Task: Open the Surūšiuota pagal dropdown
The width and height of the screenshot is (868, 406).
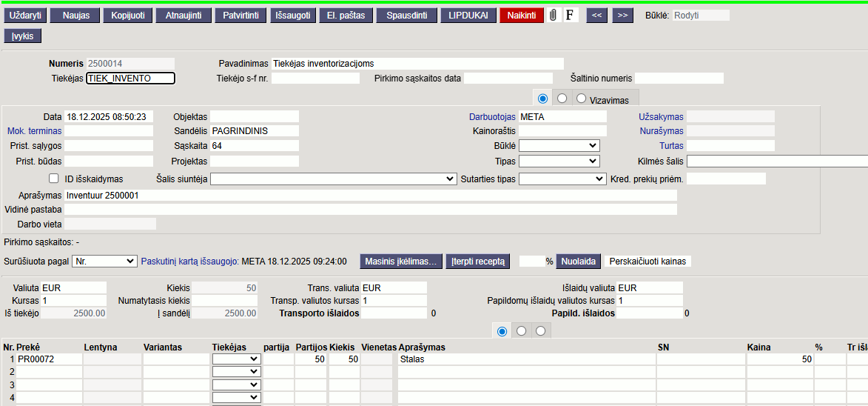Action: (105, 261)
